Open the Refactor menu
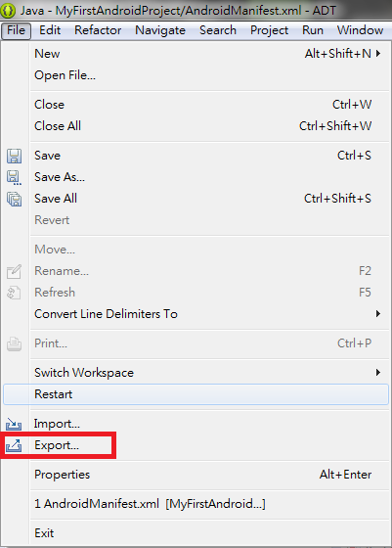Viewport: 392px width, 548px height. coord(98,30)
